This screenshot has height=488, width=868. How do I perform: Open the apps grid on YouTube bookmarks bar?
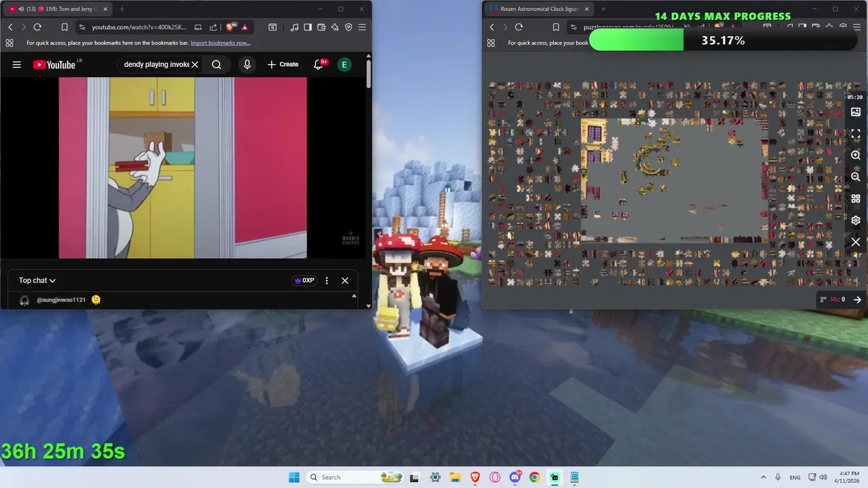click(9, 43)
